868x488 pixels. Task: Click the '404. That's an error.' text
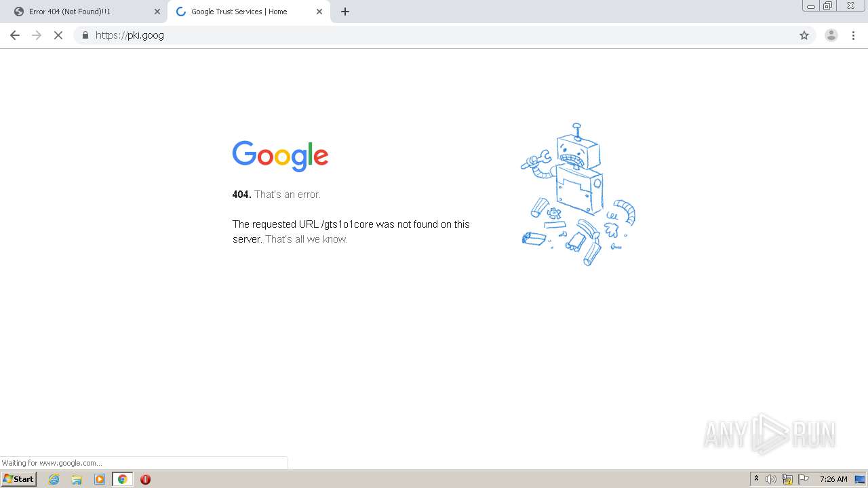pyautogui.click(x=277, y=195)
